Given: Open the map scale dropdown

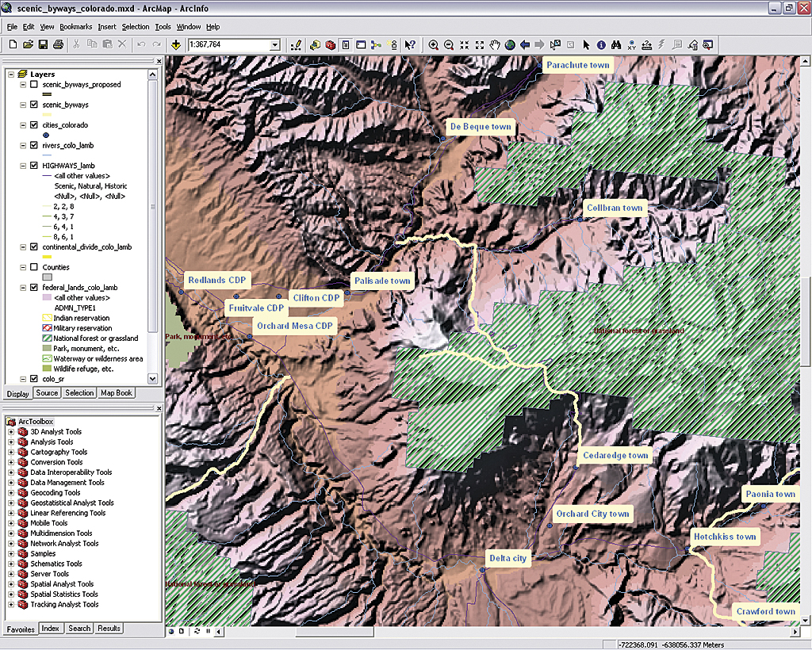Looking at the screenshot, I should click(x=275, y=45).
